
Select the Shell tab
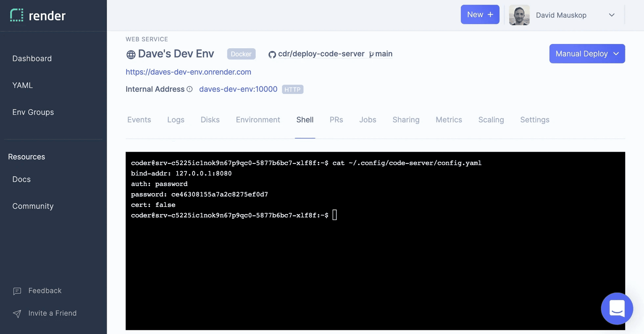tap(305, 120)
